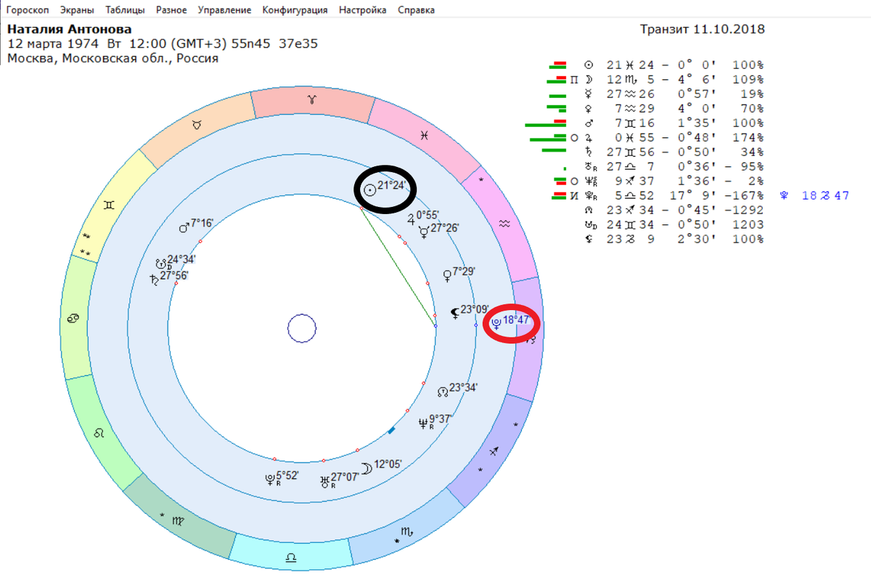
Task: Click the Jupiter glyph at 0°55'
Action: [x=412, y=216]
